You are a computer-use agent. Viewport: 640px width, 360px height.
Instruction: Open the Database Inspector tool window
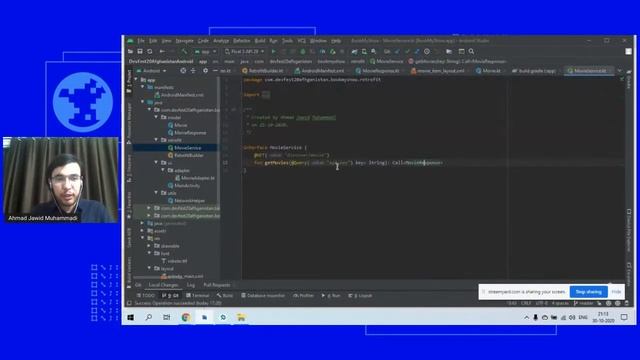pos(263,296)
